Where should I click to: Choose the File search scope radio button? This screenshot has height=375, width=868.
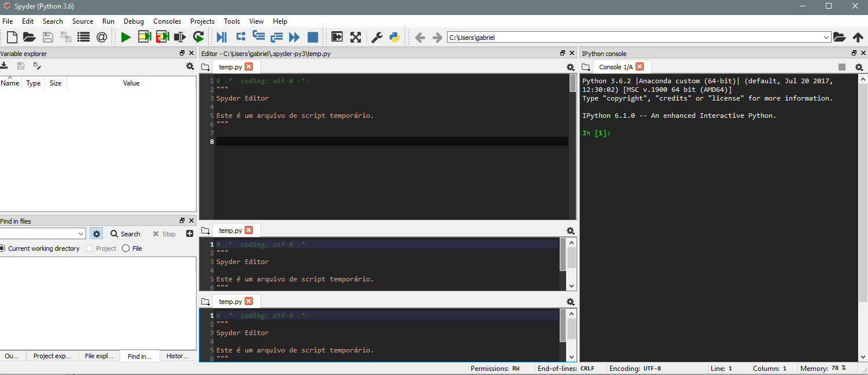[125, 248]
